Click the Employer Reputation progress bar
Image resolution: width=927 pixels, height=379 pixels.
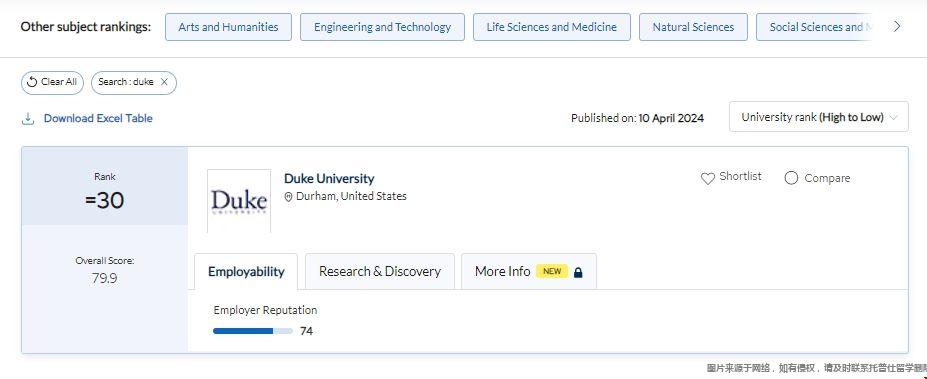point(252,331)
